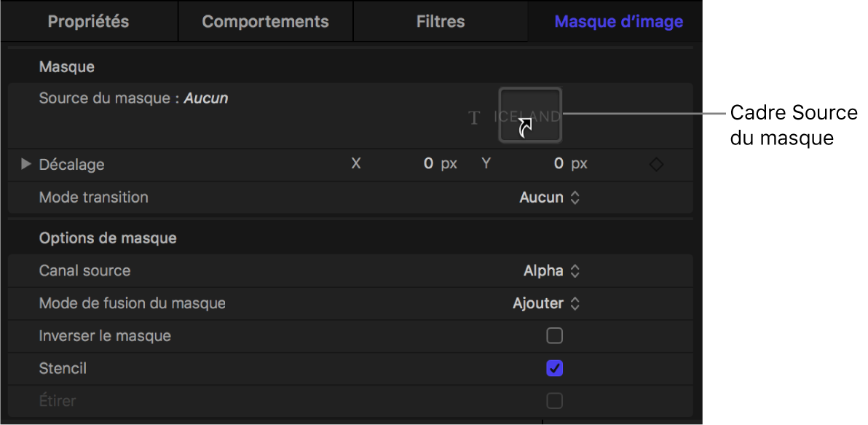Click the Masque section header

pos(67,67)
